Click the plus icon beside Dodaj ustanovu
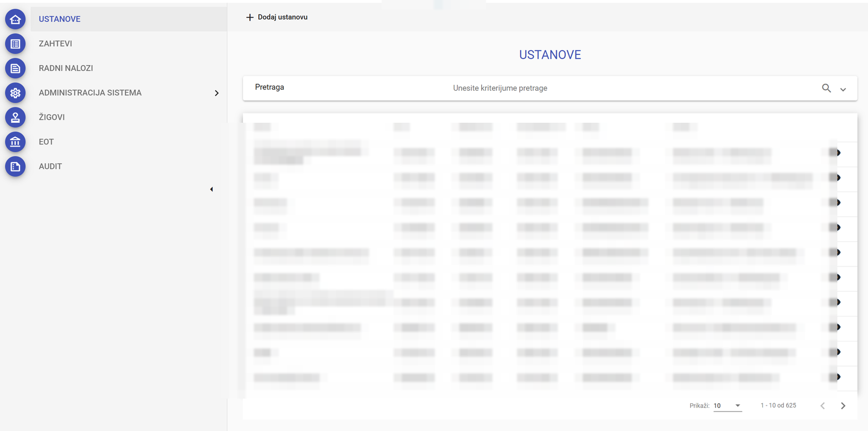This screenshot has height=431, width=868. coord(250,17)
